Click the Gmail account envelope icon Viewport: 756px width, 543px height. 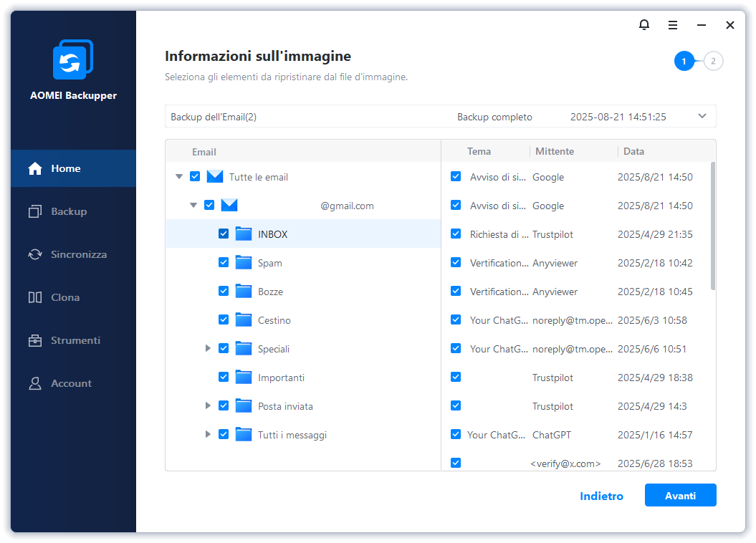(x=229, y=206)
